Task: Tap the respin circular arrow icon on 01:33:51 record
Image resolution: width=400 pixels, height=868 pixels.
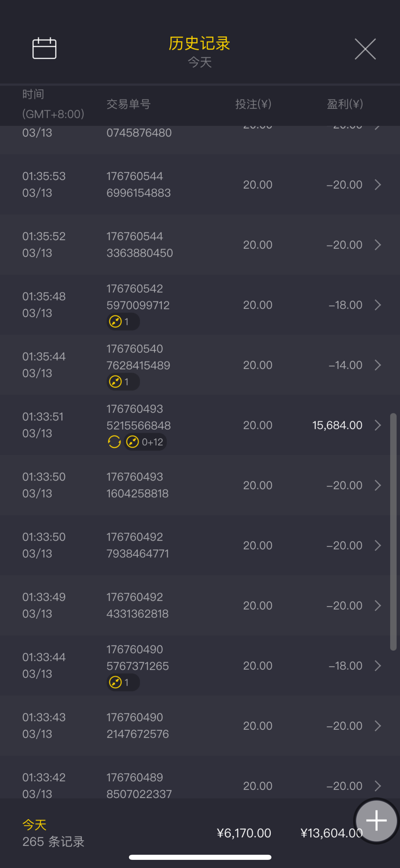Action: tap(114, 442)
